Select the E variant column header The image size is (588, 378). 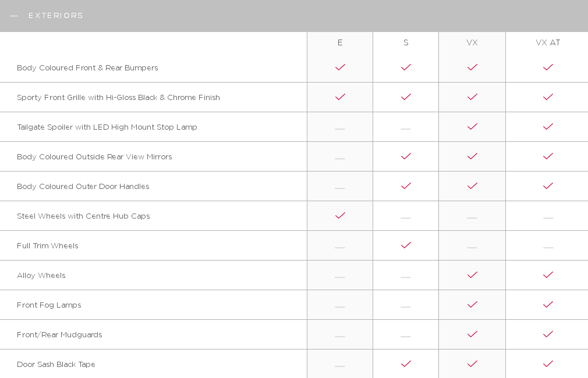pos(340,42)
